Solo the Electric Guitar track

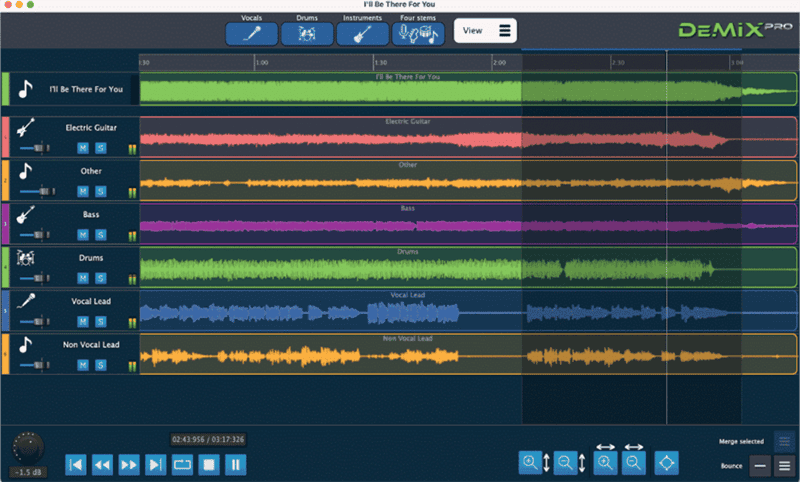101,148
